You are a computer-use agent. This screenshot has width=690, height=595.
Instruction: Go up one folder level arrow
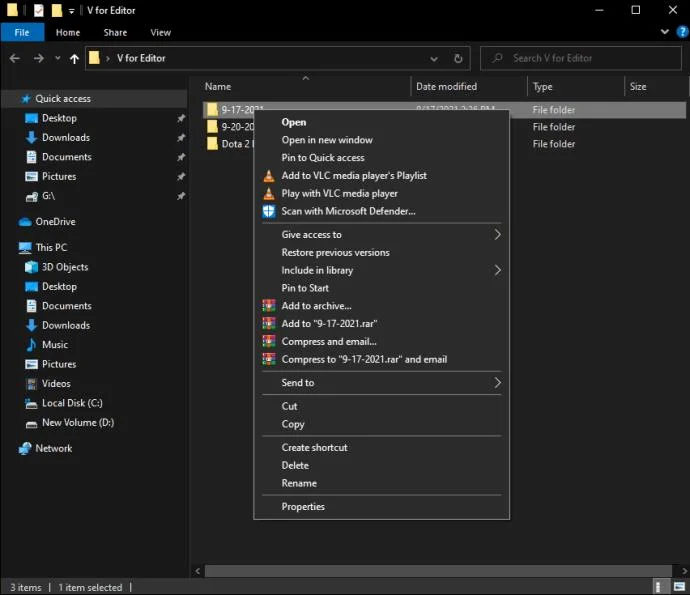pyautogui.click(x=74, y=58)
